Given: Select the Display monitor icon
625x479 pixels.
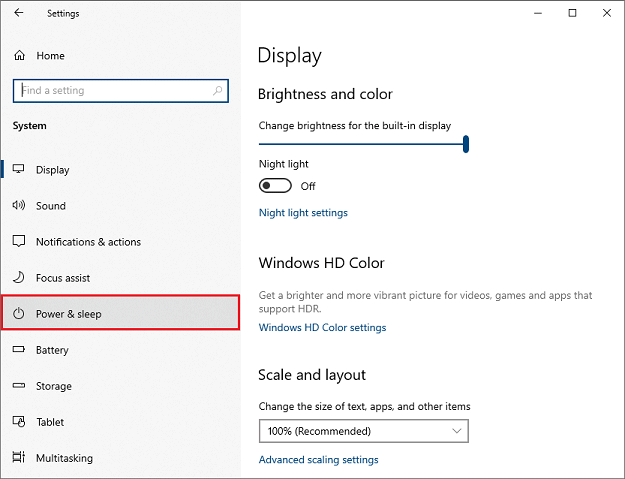Looking at the screenshot, I should coord(18,170).
